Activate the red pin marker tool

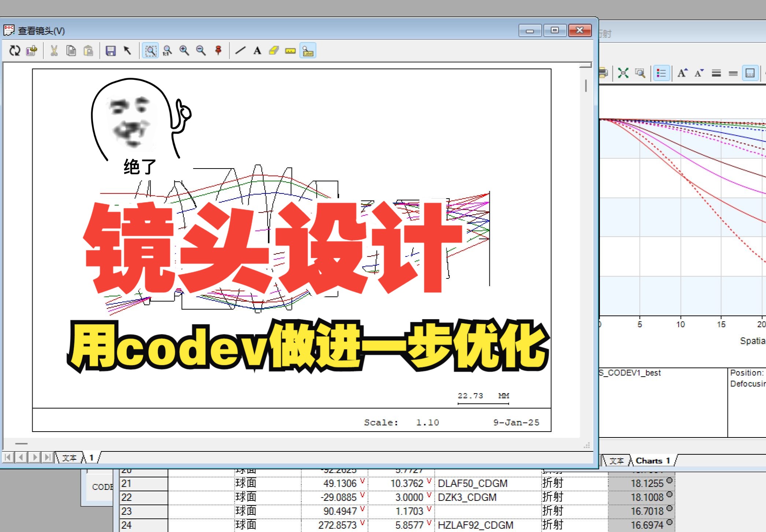tap(218, 51)
